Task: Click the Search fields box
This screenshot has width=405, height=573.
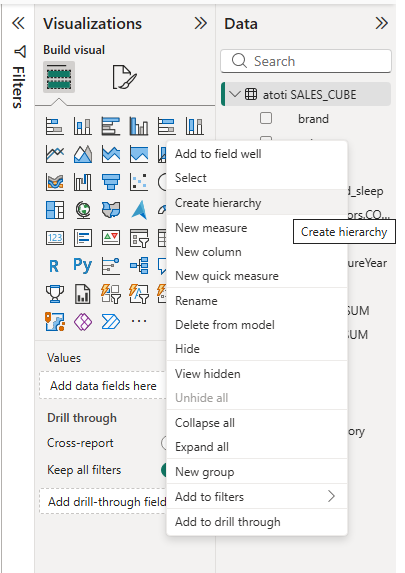Action: pyautogui.click(x=306, y=61)
